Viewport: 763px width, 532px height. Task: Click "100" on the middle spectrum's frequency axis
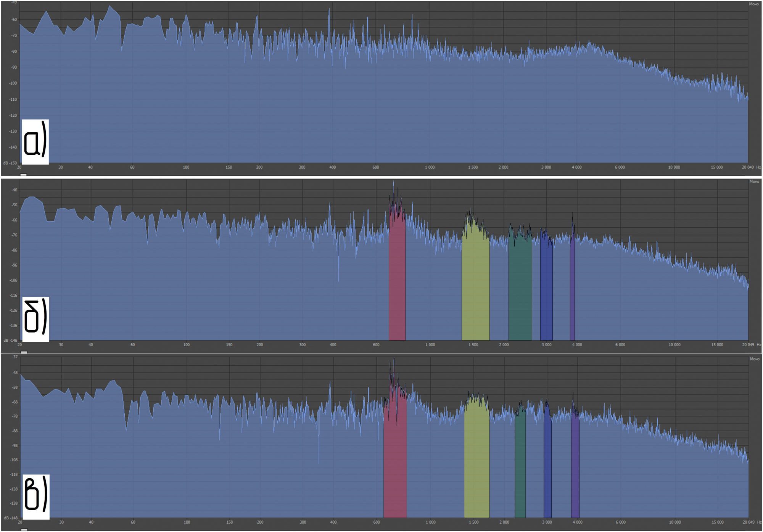tap(187, 344)
